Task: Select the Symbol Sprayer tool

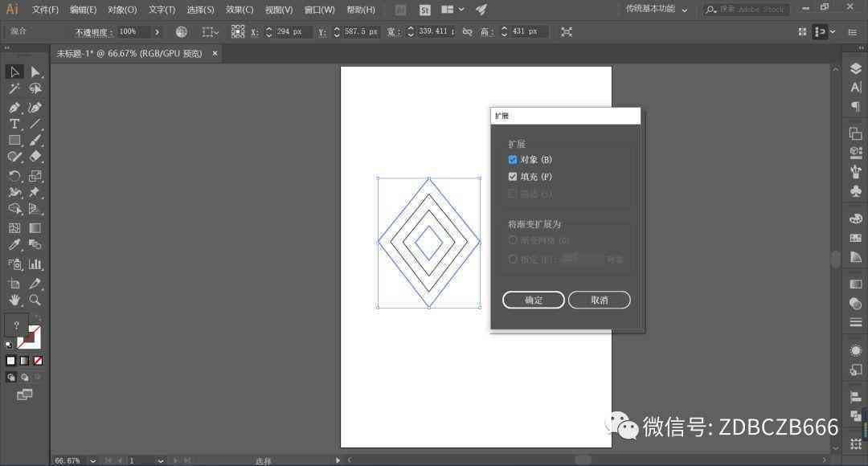Action: coord(14,264)
